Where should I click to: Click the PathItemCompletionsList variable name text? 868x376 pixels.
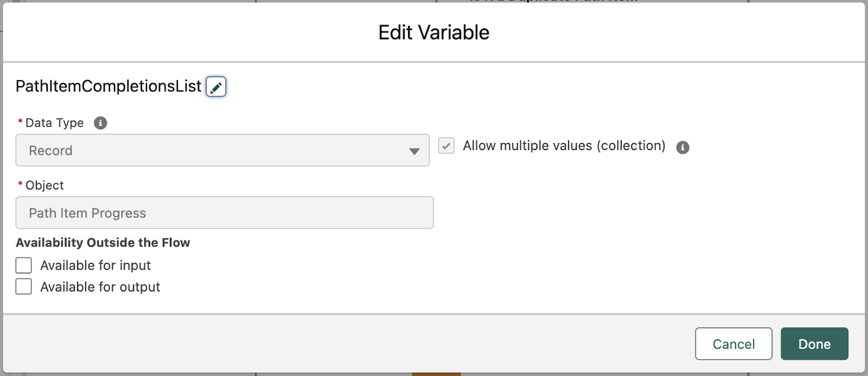[x=108, y=87]
